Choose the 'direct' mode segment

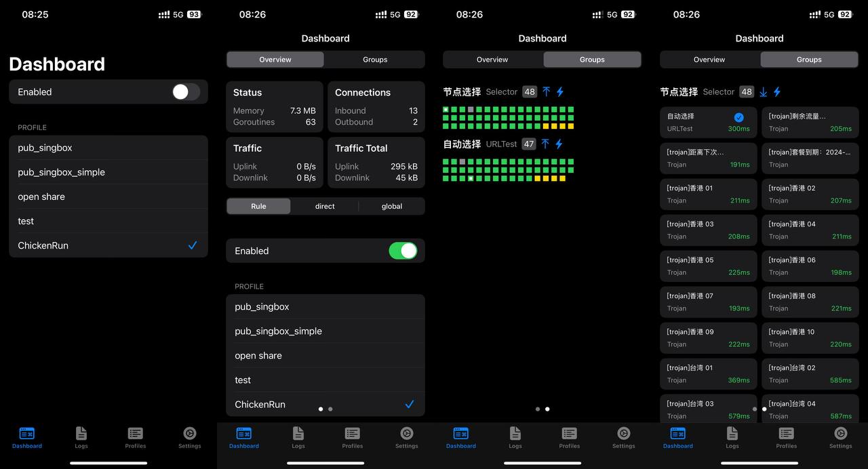pyautogui.click(x=325, y=206)
